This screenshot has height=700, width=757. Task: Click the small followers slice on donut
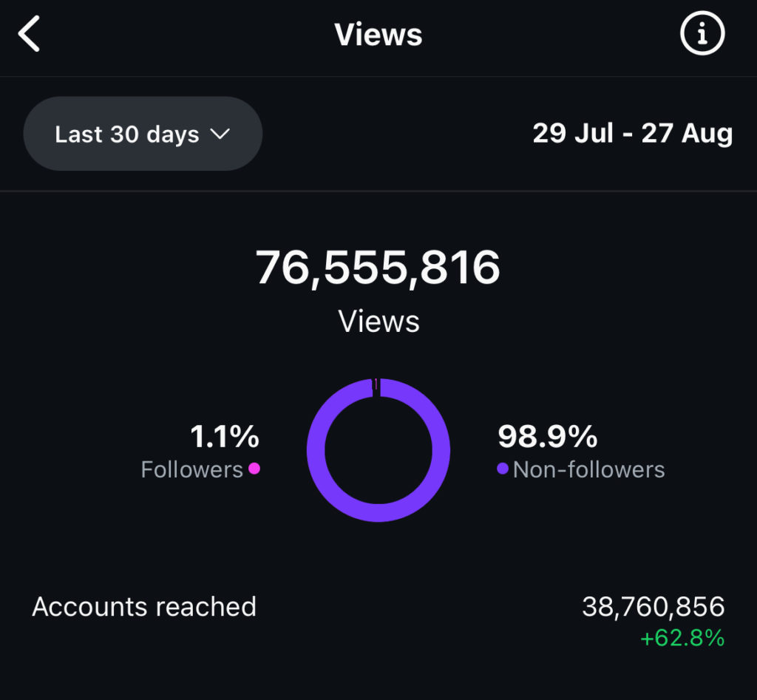pos(376,386)
